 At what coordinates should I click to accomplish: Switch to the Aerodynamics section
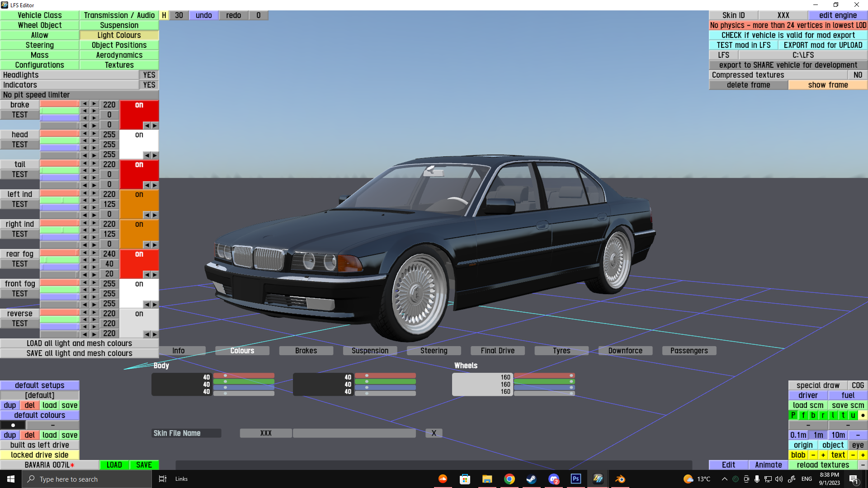click(x=119, y=55)
